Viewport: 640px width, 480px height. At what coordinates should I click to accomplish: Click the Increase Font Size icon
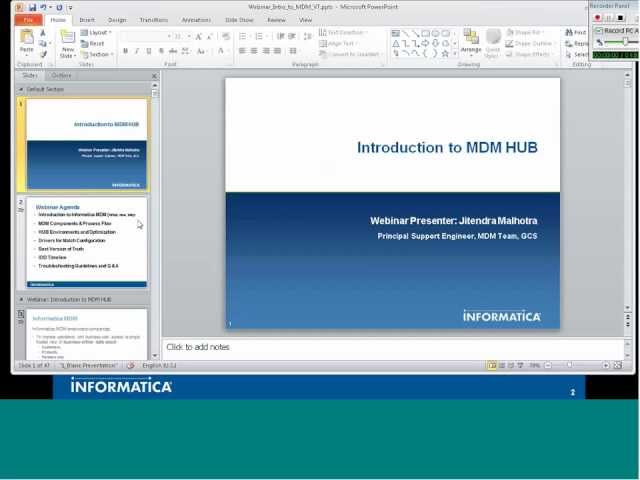pos(199,37)
